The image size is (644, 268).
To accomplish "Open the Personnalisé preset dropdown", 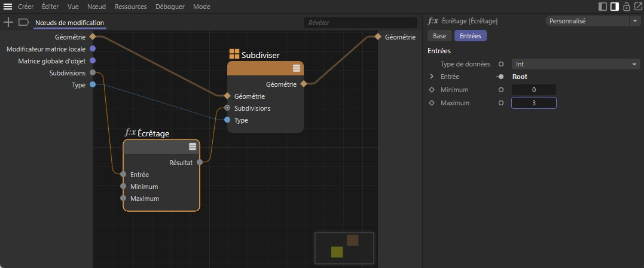I will (x=592, y=21).
